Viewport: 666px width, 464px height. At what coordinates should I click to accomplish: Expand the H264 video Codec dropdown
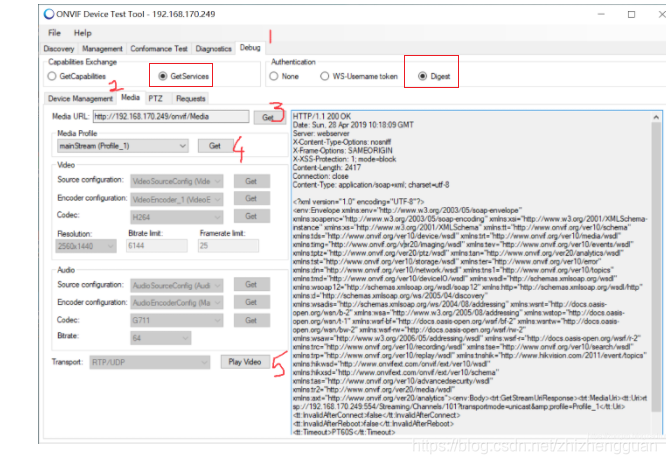[177, 217]
